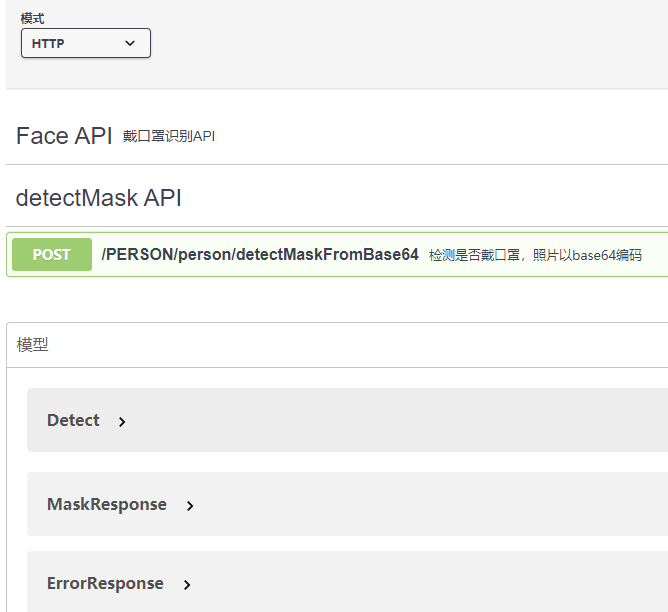The image size is (668, 612).
Task: Click the blank area of the ErrorResponse row
Action: point(428,582)
